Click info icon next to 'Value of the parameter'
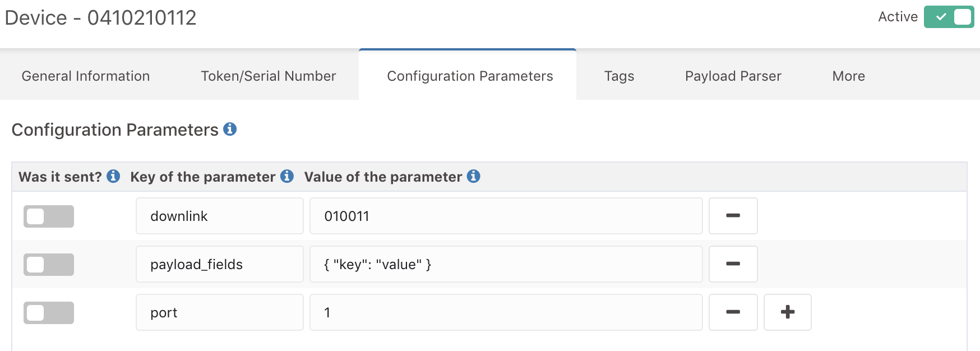The height and width of the screenshot is (351, 980). (x=474, y=176)
